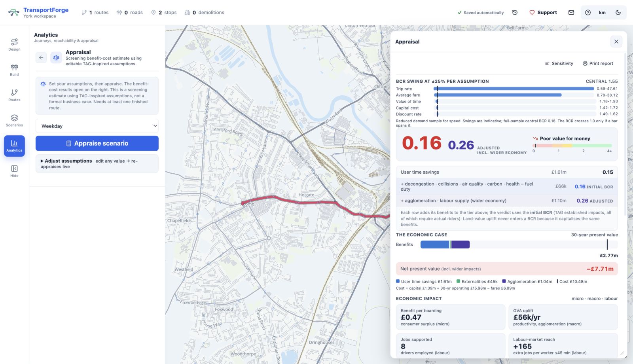Image resolution: width=633 pixels, height=364 pixels.
Task: Click the Benefit per boarding card
Action: [451, 317]
